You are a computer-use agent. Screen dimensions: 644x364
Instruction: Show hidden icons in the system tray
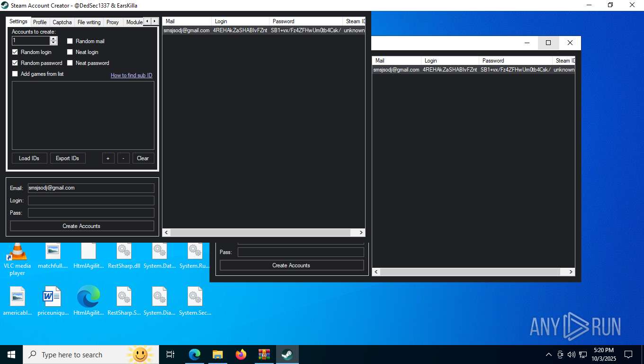pos(549,355)
